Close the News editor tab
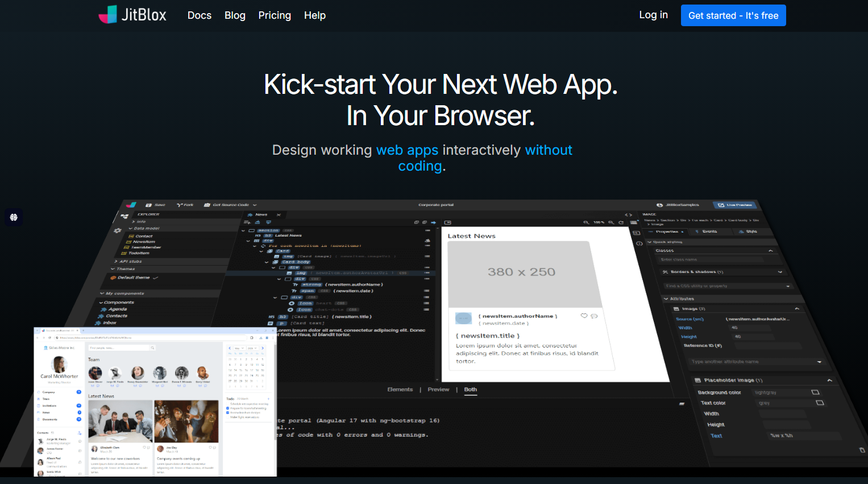868x484 pixels. [x=279, y=215]
